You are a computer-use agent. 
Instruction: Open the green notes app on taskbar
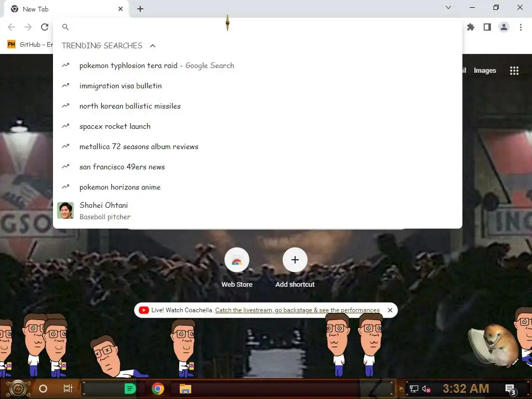click(130, 389)
